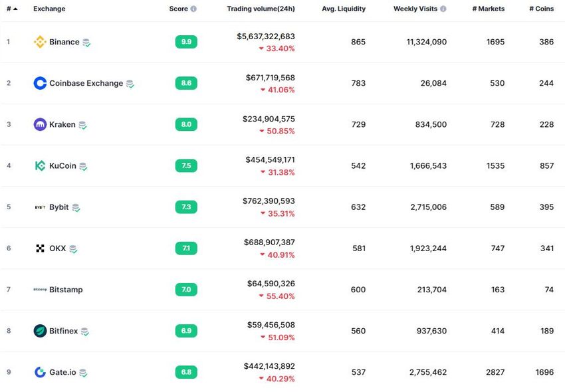The image size is (565, 392).
Task: Sort by the Avg. Liquidity column header
Action: (343, 9)
